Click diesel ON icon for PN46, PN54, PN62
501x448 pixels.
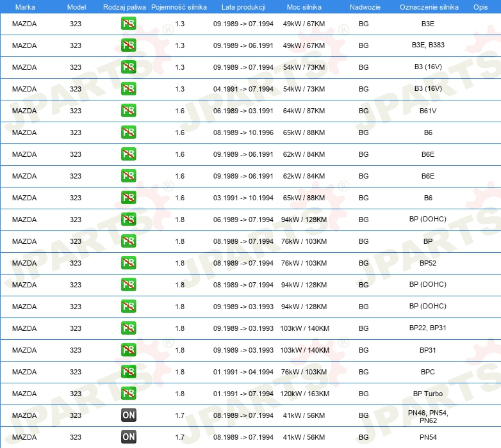128,415
